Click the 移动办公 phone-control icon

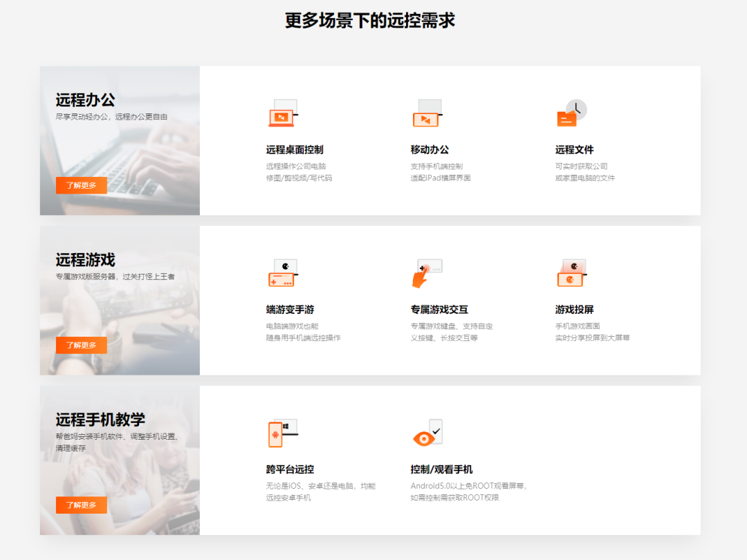click(427, 114)
